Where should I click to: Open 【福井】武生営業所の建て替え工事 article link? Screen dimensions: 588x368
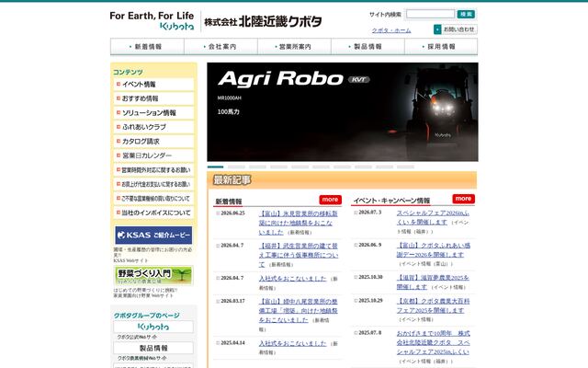tap(298, 255)
